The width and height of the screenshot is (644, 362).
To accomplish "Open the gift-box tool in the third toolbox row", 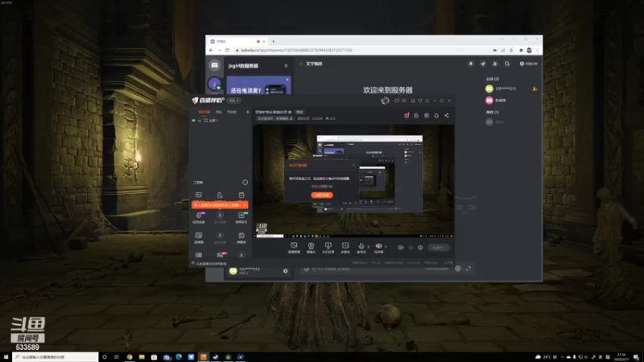I will coord(242,237).
